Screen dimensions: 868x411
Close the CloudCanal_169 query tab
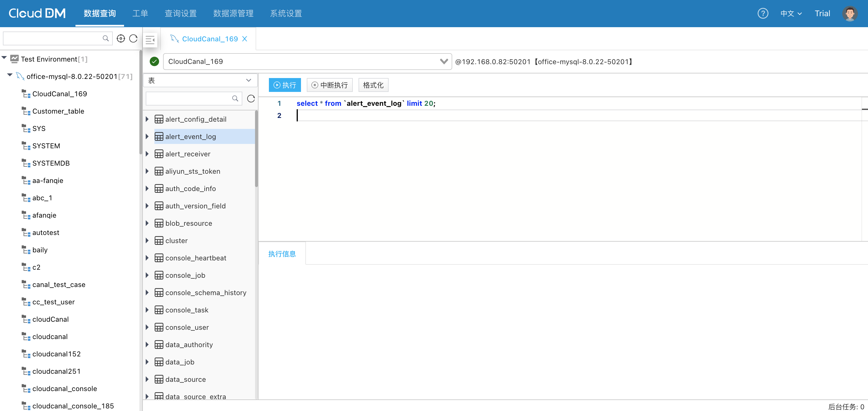[245, 39]
